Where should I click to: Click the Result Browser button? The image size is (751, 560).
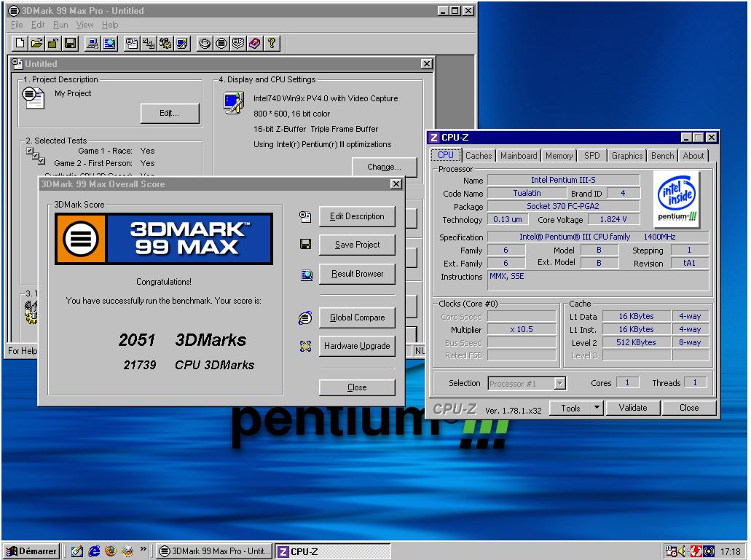pos(357,274)
